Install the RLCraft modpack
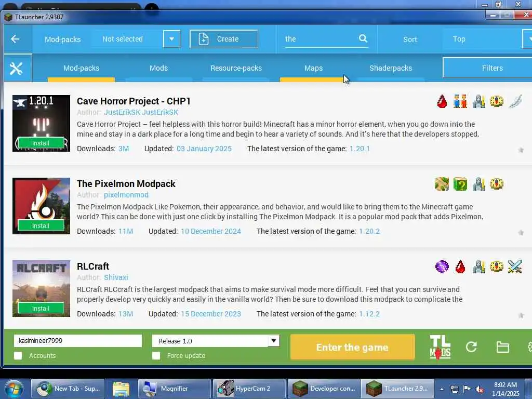Image resolution: width=532 pixels, height=399 pixels. coord(41,309)
